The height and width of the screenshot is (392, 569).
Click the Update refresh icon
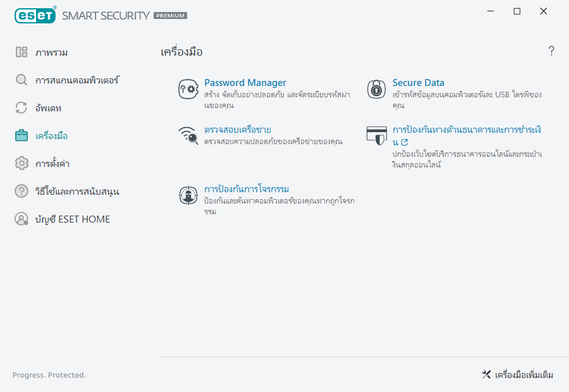click(21, 107)
